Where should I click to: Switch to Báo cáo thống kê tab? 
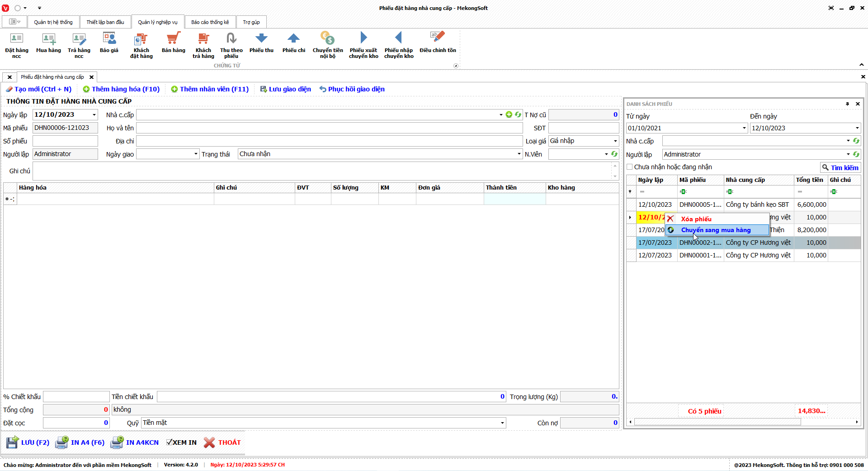click(x=210, y=22)
